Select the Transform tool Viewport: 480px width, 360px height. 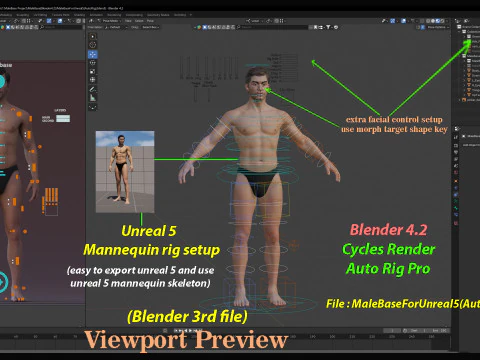[x=93, y=80]
